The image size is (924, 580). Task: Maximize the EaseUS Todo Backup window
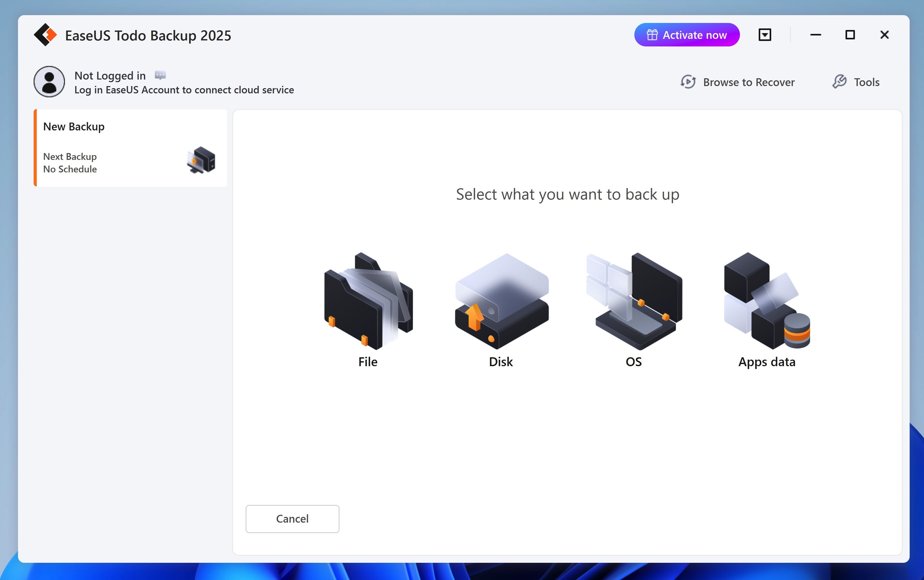(850, 35)
